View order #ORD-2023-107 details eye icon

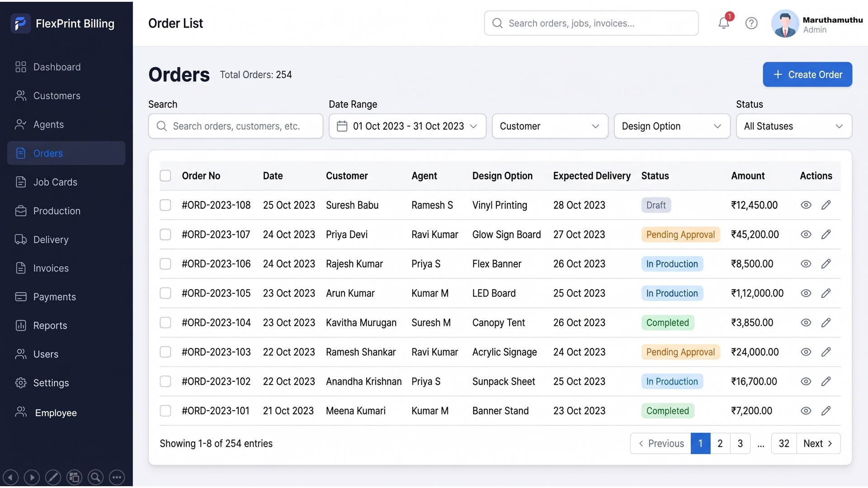(x=806, y=235)
